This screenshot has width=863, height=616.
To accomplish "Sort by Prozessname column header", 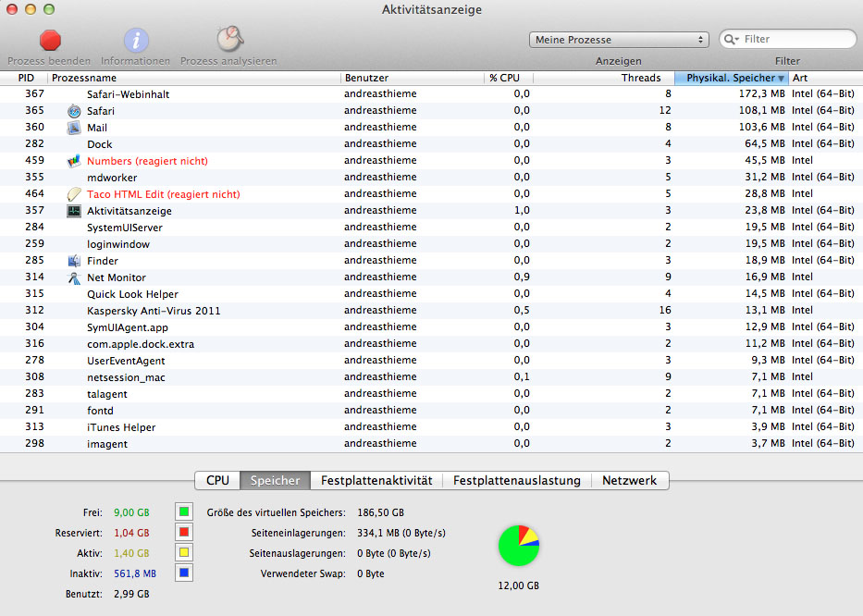I will pos(194,78).
